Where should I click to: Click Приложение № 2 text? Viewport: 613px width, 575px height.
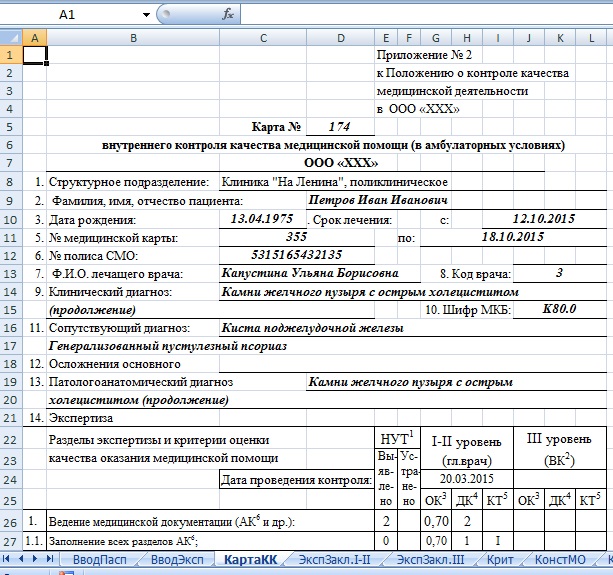424,55
